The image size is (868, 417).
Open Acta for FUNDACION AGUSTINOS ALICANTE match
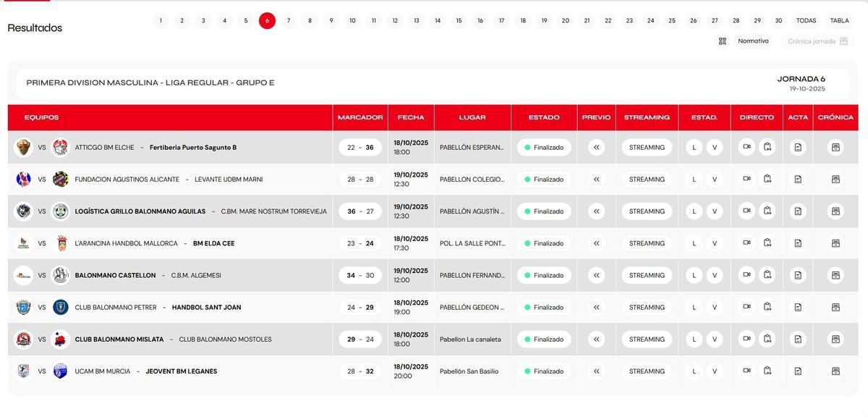click(798, 180)
